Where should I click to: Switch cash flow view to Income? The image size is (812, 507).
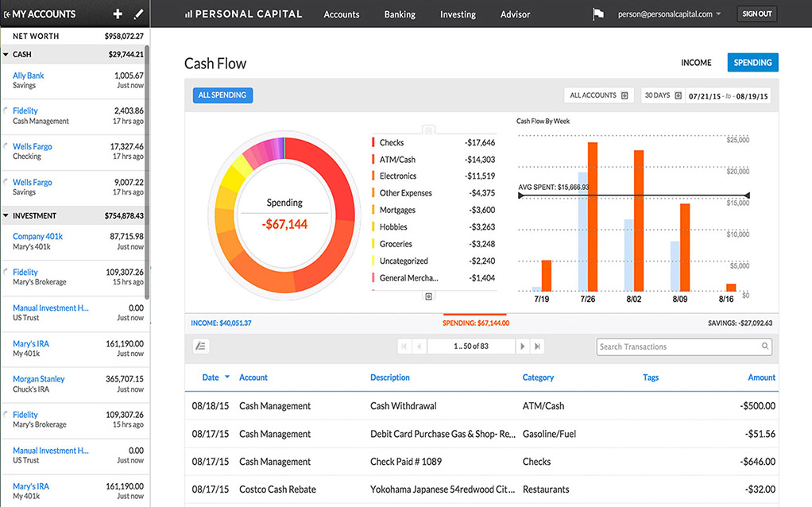[696, 63]
